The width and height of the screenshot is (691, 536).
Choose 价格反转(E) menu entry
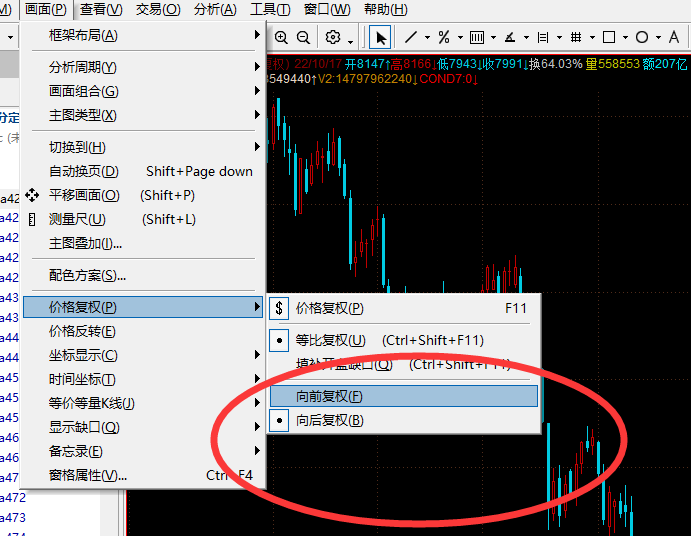[x=143, y=331]
